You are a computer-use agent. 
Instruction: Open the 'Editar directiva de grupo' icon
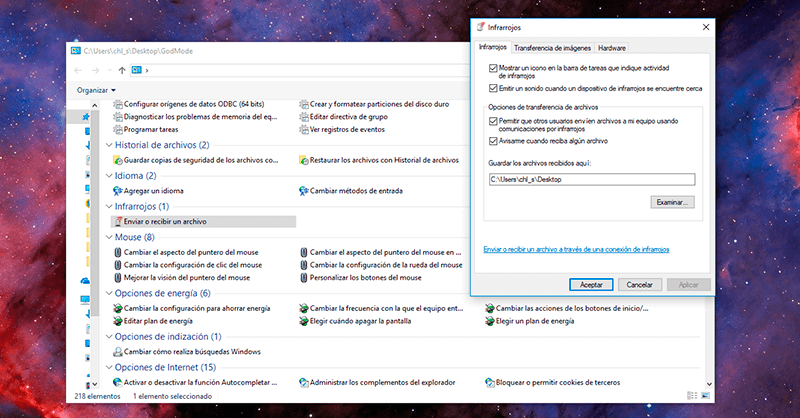click(304, 117)
